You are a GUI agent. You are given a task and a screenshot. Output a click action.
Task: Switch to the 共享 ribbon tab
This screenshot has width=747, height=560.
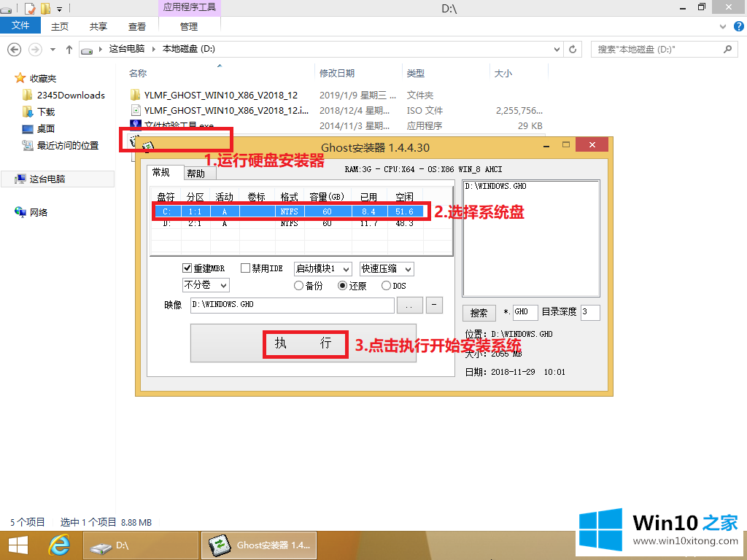(x=98, y=27)
